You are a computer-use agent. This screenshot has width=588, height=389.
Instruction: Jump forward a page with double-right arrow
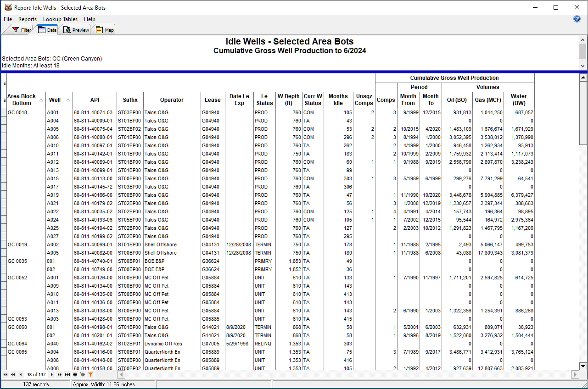(x=60, y=375)
